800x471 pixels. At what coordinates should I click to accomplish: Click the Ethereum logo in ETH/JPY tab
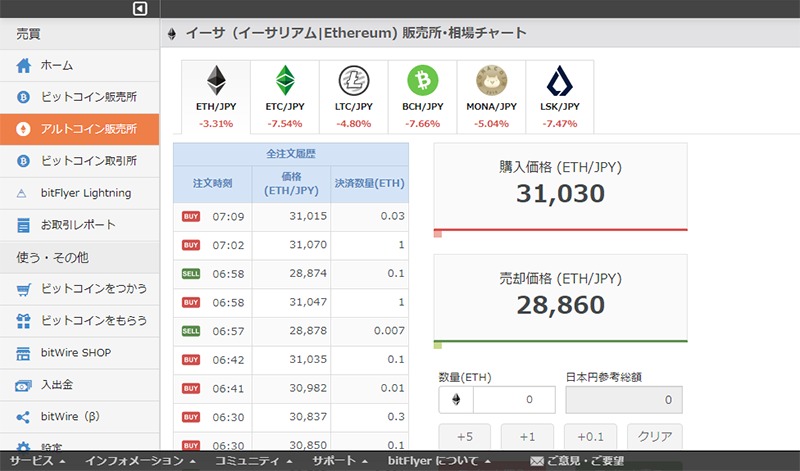216,81
